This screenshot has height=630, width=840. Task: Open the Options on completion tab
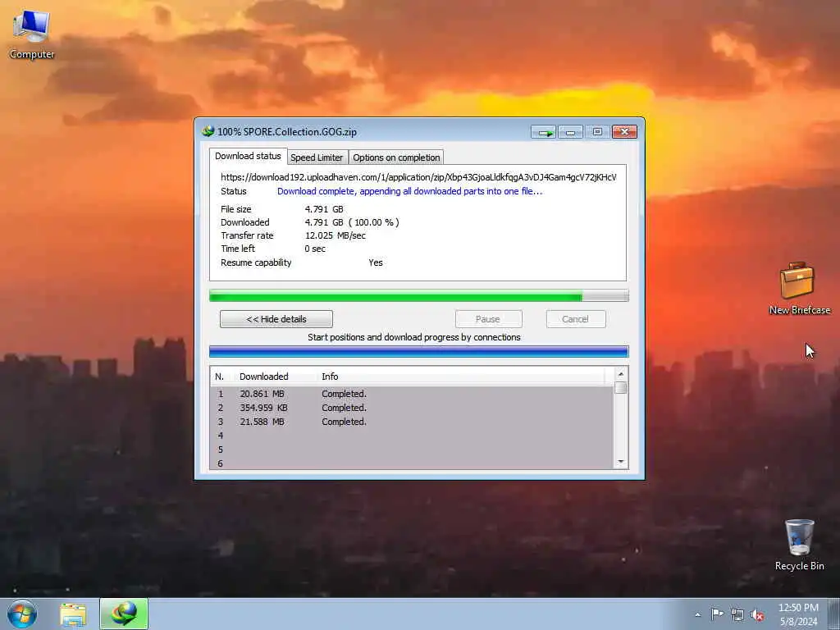[396, 157]
